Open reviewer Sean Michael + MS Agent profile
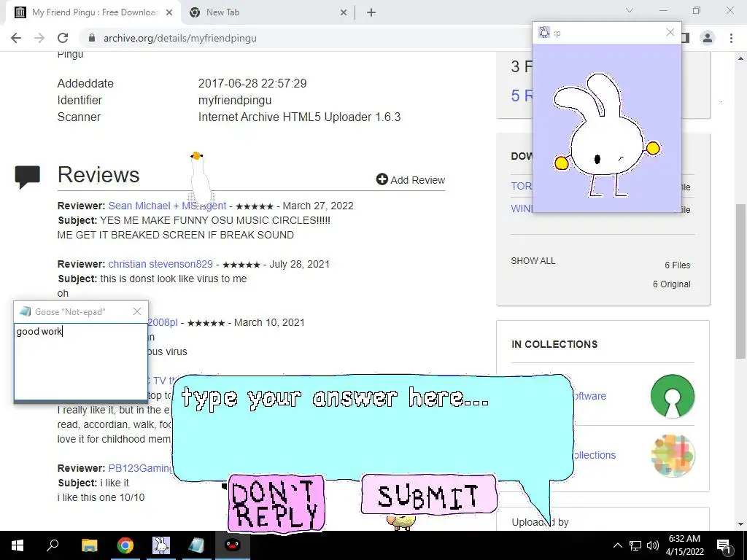747x560 pixels. [167, 206]
